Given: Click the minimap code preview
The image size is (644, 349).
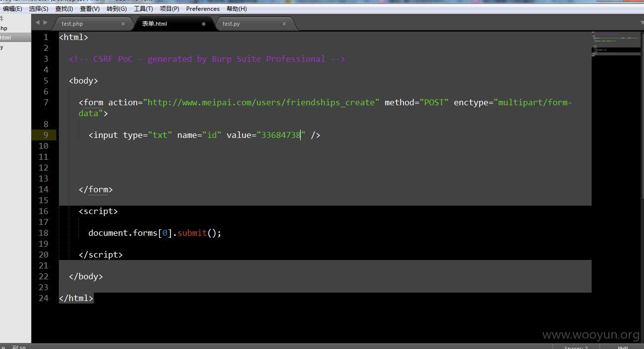Looking at the screenshot, I should coord(616,44).
